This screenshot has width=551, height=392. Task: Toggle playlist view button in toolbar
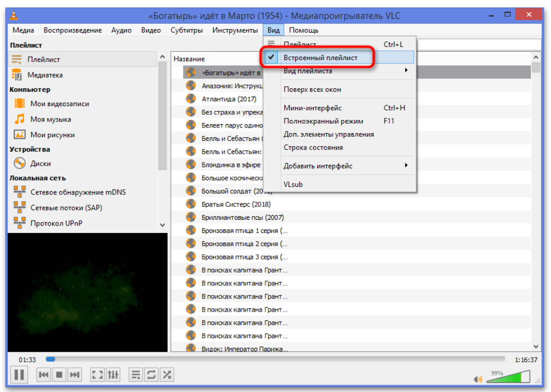pyautogui.click(x=136, y=375)
